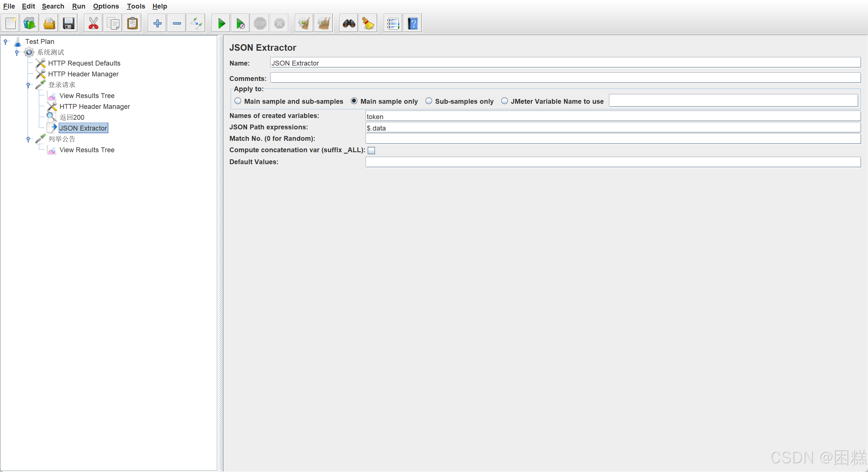Screen dimensions: 868x472
Task: Open the Options menu
Action: pyautogui.click(x=106, y=6)
